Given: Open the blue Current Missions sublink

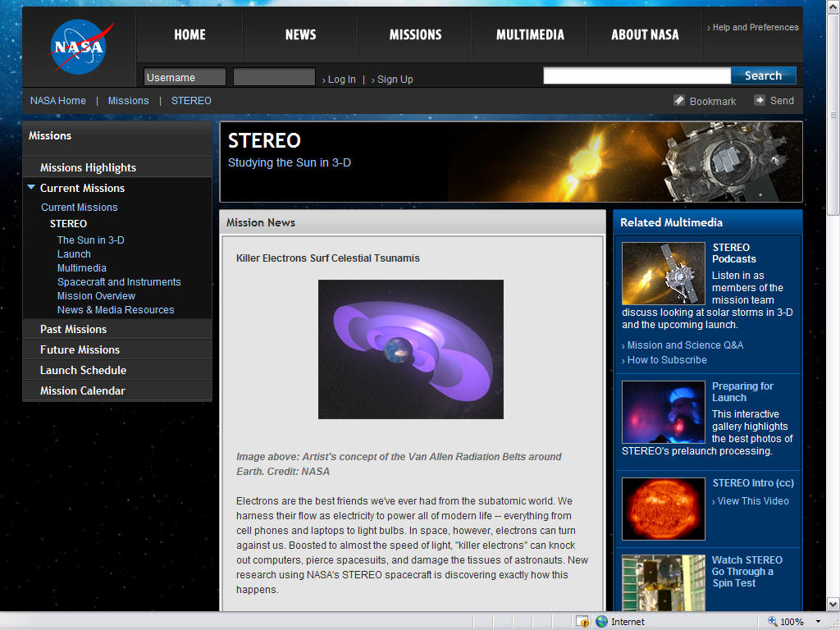Looking at the screenshot, I should tap(80, 208).
